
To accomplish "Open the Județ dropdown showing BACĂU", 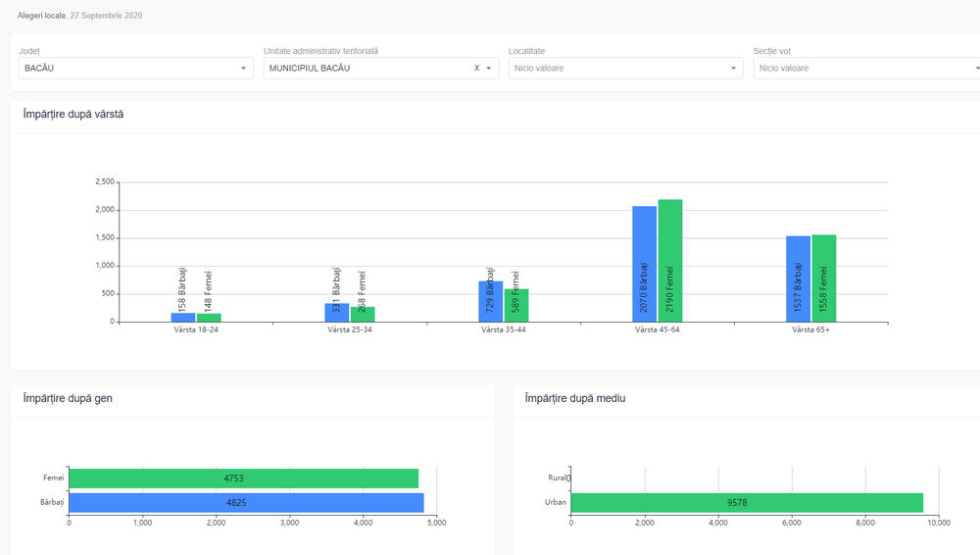I will coord(135,68).
